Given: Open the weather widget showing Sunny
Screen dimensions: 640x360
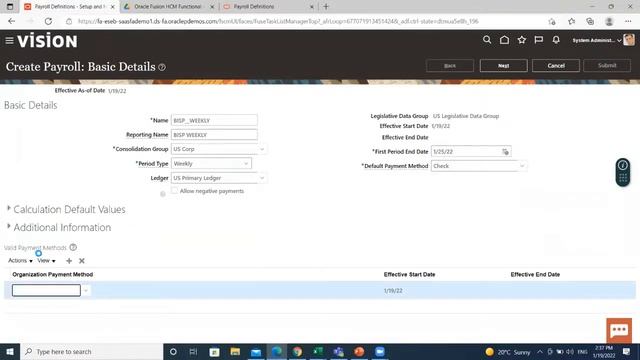Looking at the screenshot, I should coord(508,352).
